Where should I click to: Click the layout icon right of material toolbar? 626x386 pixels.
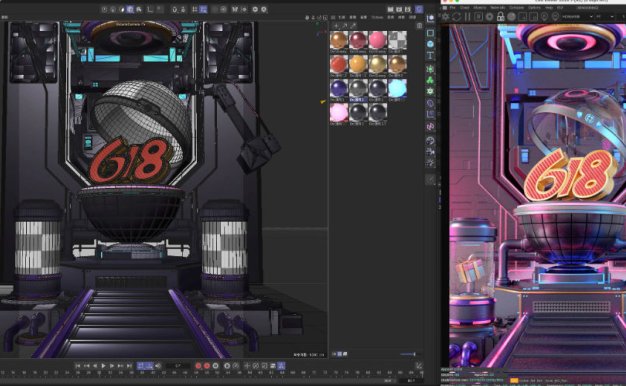pyautogui.click(x=419, y=26)
